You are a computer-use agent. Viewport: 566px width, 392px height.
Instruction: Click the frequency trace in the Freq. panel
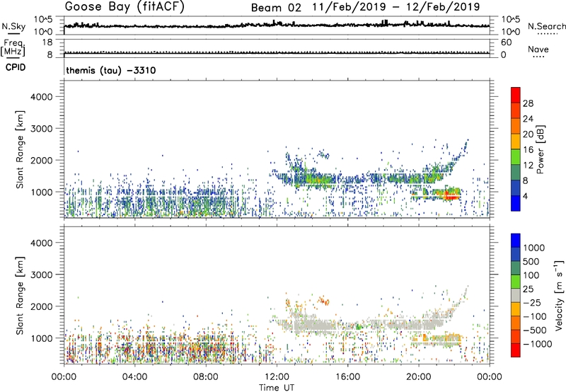coord(277,53)
